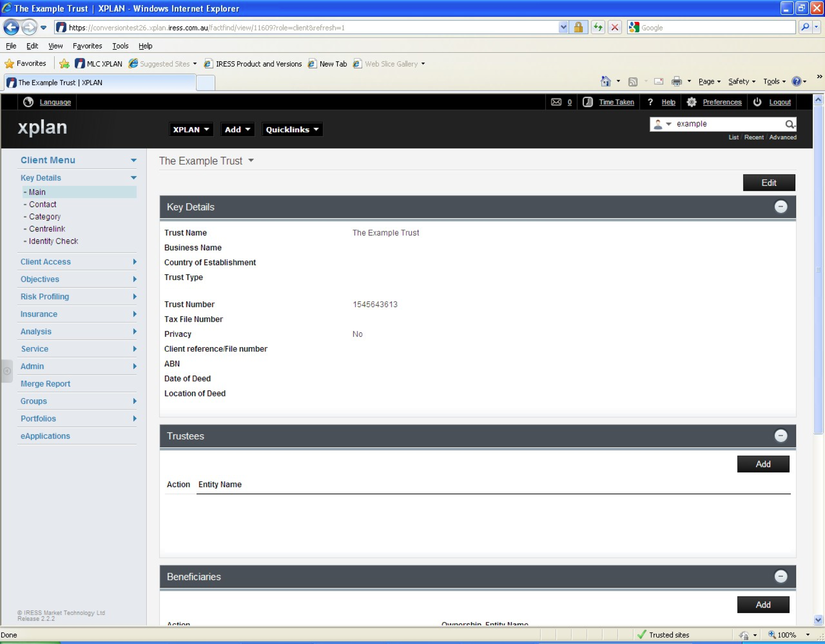Click the browser home icon

click(x=605, y=81)
